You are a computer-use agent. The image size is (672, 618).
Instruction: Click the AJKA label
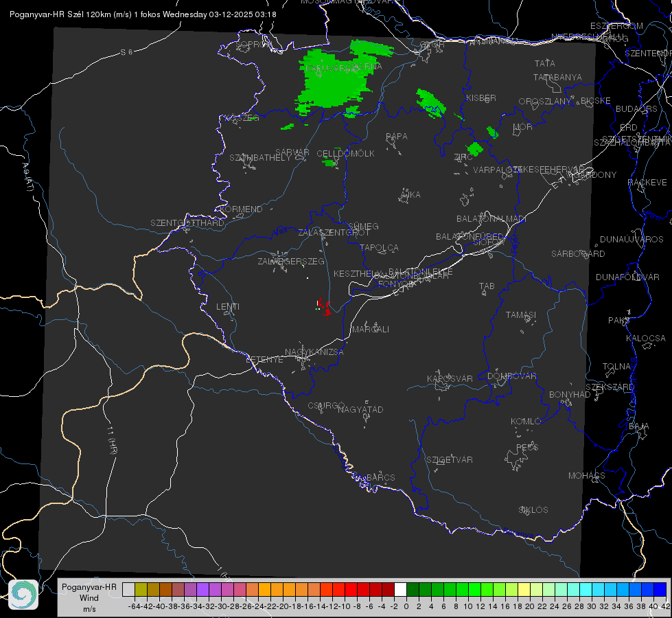tap(410, 195)
